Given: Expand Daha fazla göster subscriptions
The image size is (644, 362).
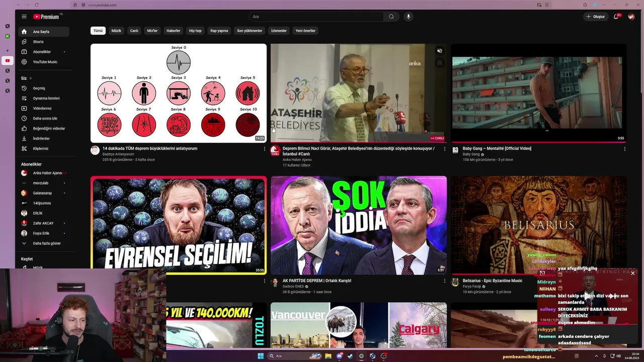Looking at the screenshot, I should coord(44,243).
